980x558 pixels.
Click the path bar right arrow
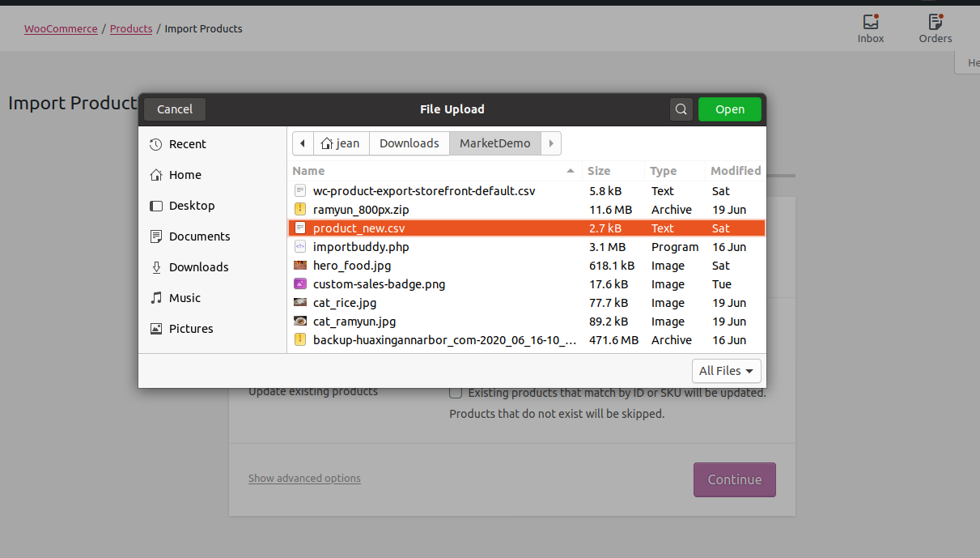click(x=551, y=143)
